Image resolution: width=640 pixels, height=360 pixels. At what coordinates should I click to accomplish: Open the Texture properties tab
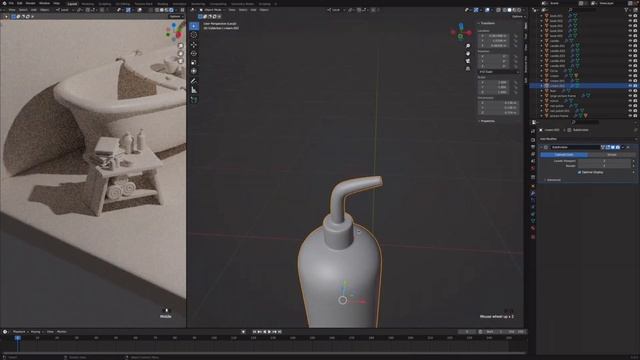point(533,236)
